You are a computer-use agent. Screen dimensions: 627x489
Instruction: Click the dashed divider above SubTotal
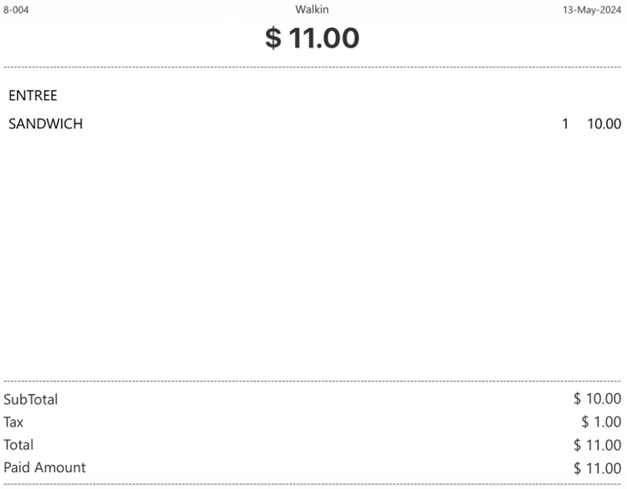coord(312,381)
